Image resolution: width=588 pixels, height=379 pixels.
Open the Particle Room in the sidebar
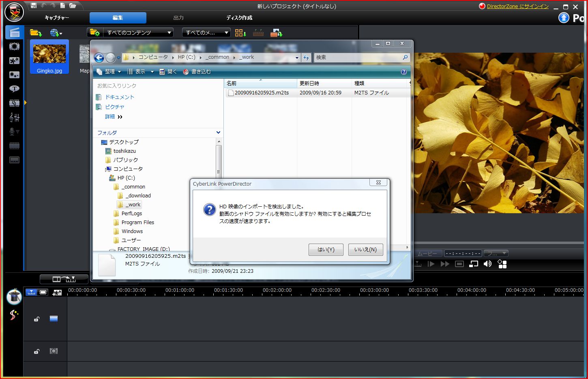pyautogui.click(x=14, y=75)
